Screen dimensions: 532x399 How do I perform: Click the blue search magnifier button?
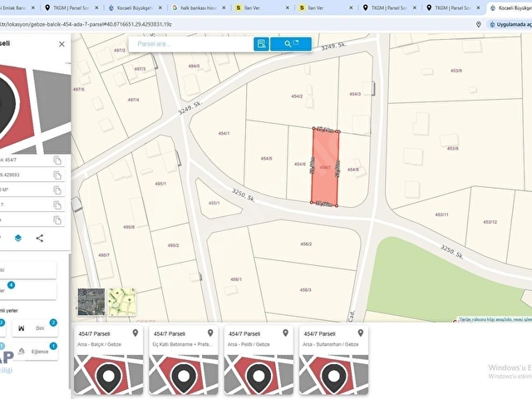click(x=291, y=44)
